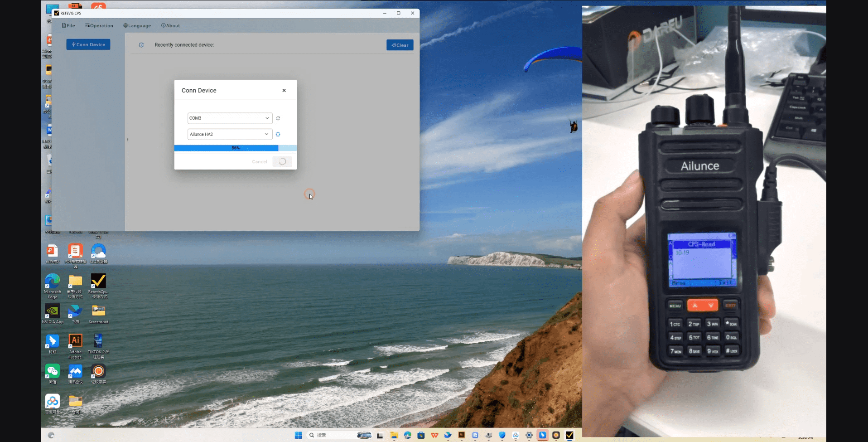Screen dimensions: 868x442
Task: Click the Conn Device button in sidebar
Action: 88,44
